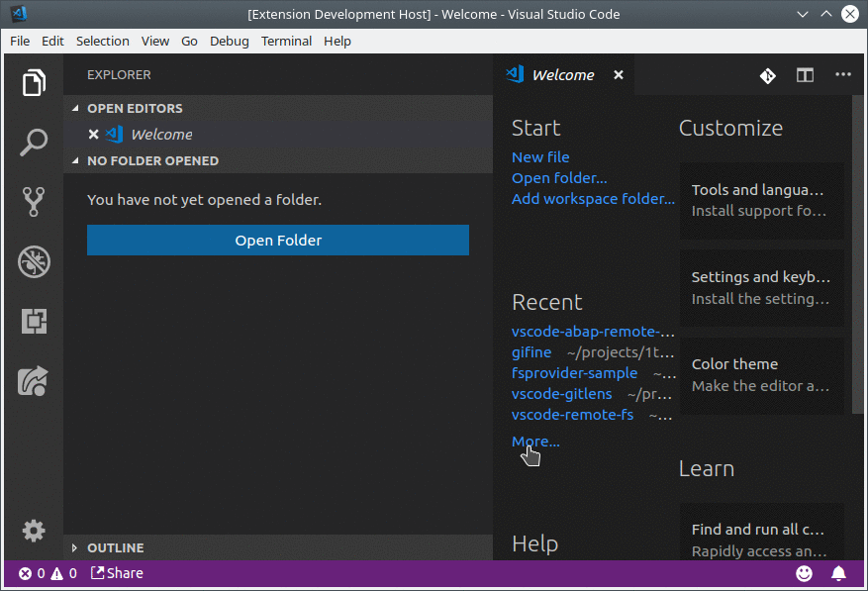The image size is (868, 591).
Task: Open the View menu
Action: tap(155, 41)
